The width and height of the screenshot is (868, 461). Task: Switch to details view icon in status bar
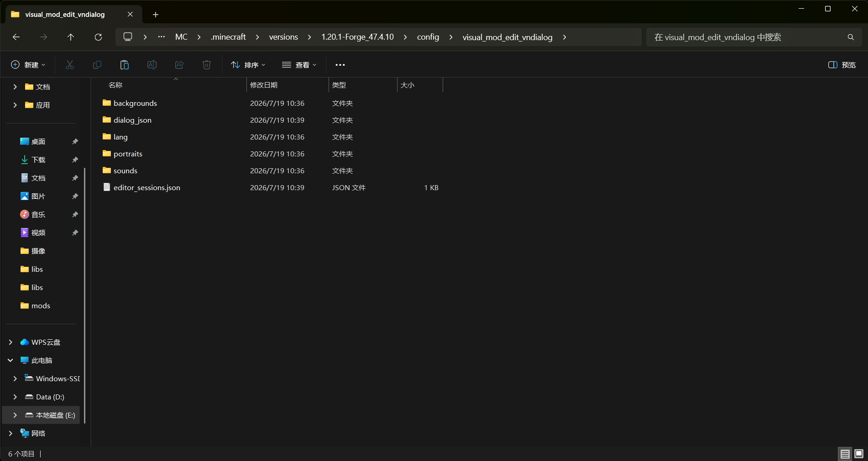pyautogui.click(x=845, y=454)
